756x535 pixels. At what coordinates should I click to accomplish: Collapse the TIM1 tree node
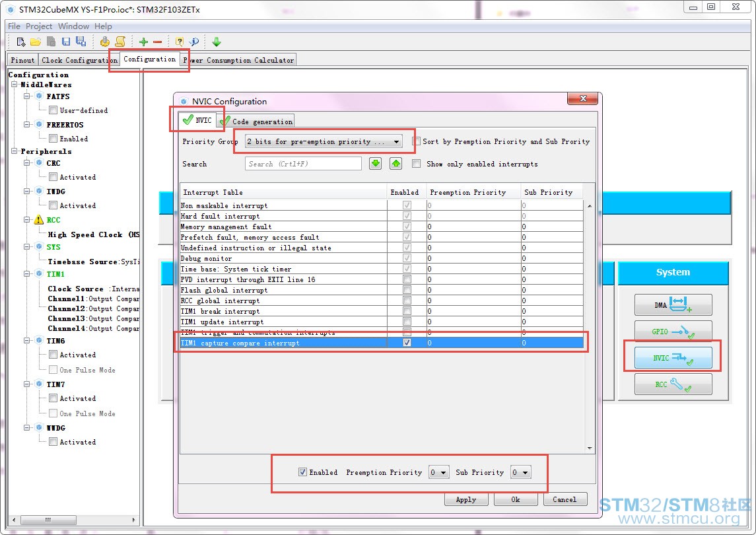(27, 274)
